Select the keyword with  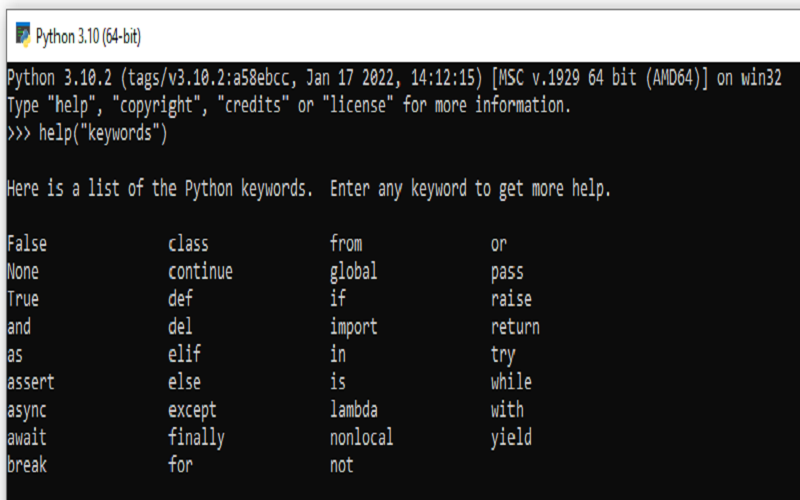(507, 410)
